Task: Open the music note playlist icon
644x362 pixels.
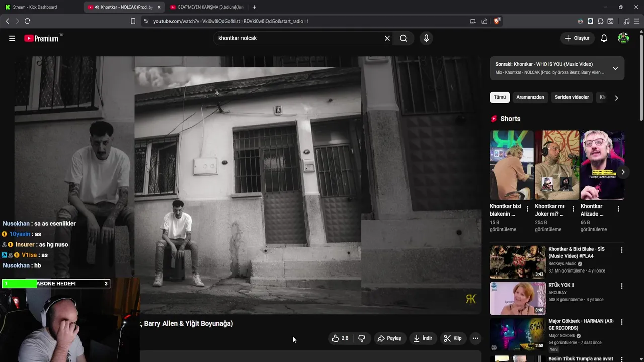Action: [626, 21]
